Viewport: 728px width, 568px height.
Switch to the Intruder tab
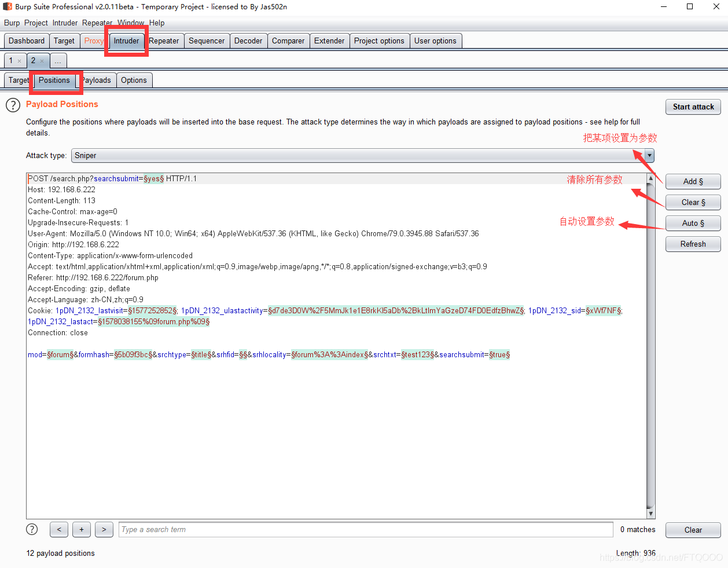click(126, 41)
